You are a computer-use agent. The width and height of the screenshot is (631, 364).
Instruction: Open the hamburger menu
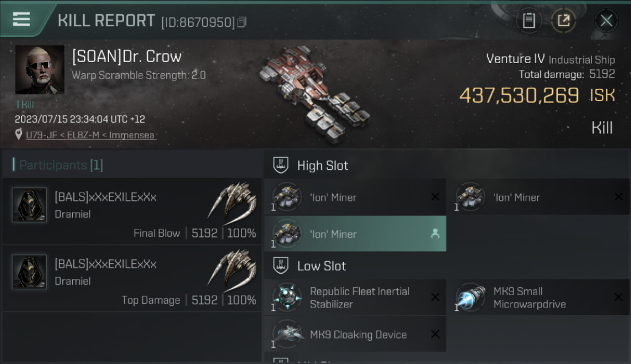(x=21, y=19)
